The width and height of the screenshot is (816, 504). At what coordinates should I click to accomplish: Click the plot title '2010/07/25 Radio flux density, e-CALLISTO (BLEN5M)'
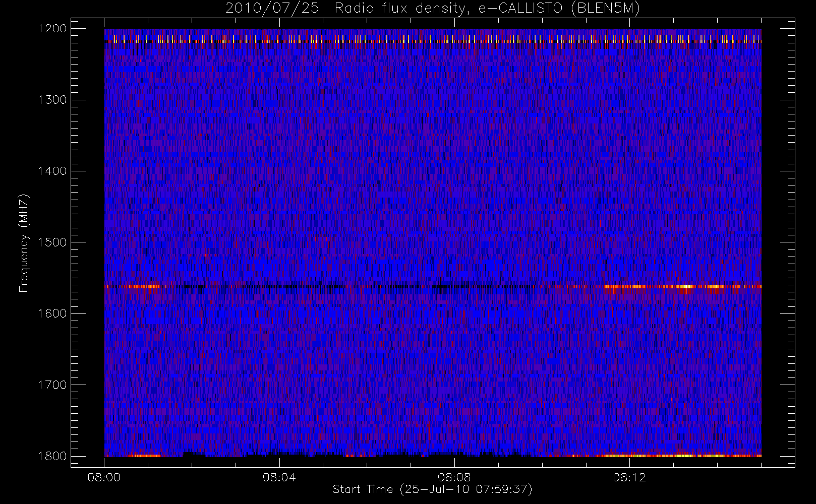pyautogui.click(x=433, y=9)
